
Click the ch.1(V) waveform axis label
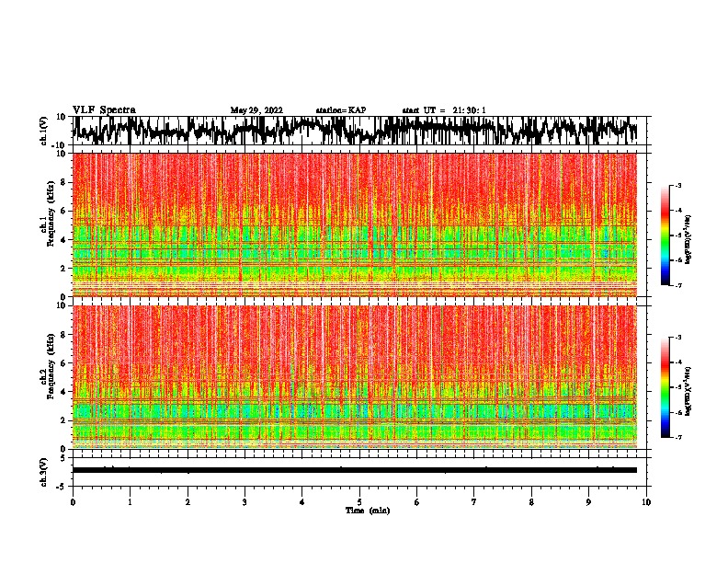(44, 131)
